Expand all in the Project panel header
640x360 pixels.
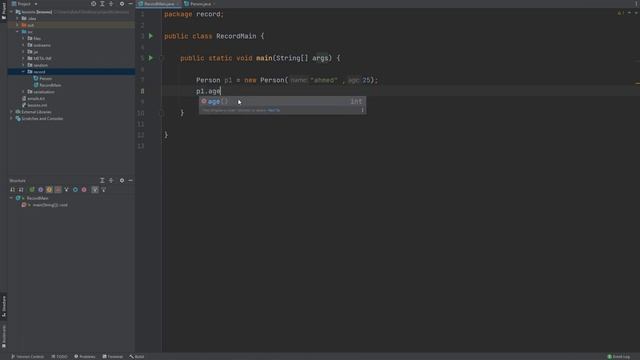(x=102, y=4)
